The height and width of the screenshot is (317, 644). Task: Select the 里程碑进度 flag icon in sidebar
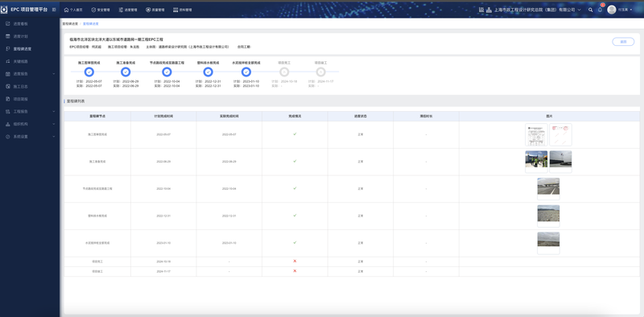click(x=8, y=48)
